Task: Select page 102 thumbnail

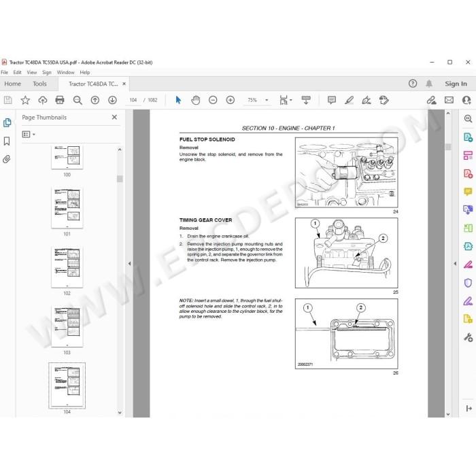Action: (x=67, y=267)
